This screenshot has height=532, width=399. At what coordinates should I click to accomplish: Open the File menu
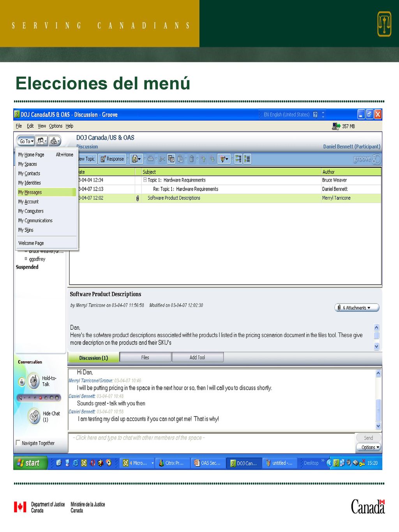click(x=19, y=126)
